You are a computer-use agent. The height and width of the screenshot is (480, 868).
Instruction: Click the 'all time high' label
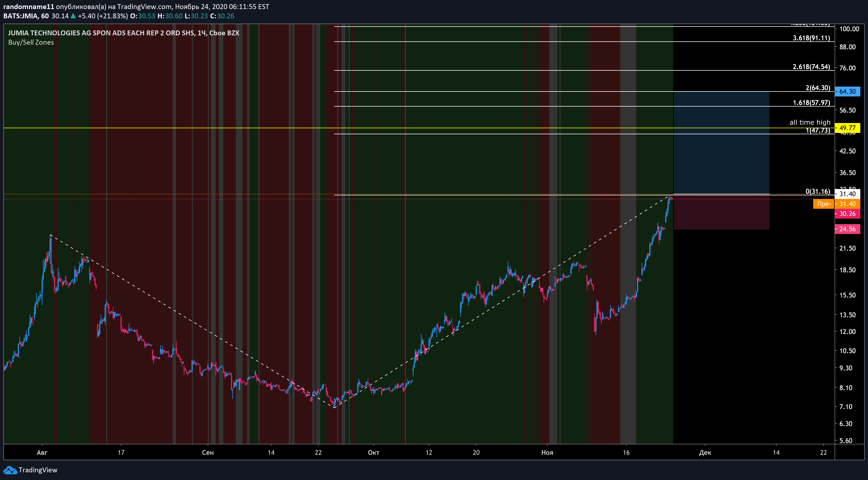click(810, 122)
